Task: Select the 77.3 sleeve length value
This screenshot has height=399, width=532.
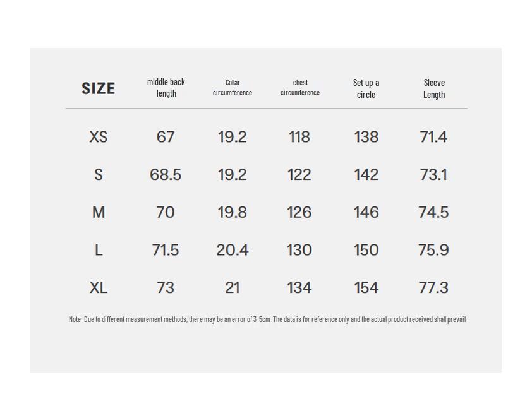Action: tap(433, 288)
